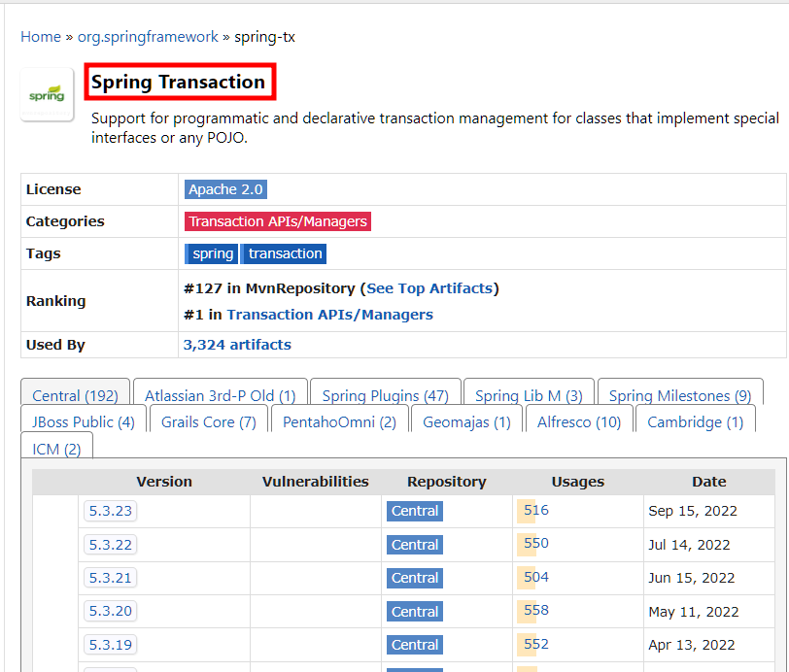Click the Ranking row label
The width and height of the screenshot is (789, 672).
click(x=55, y=301)
